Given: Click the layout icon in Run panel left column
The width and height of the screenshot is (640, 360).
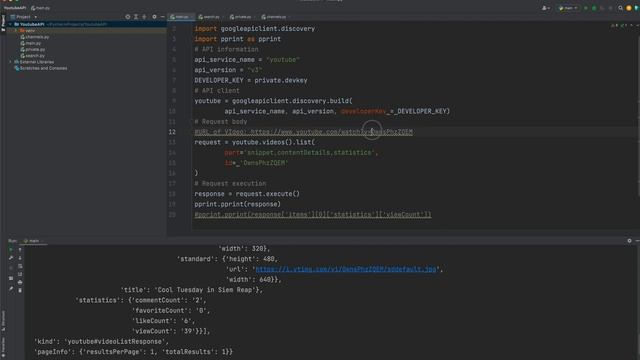Looking at the screenshot, I should (x=11, y=278).
